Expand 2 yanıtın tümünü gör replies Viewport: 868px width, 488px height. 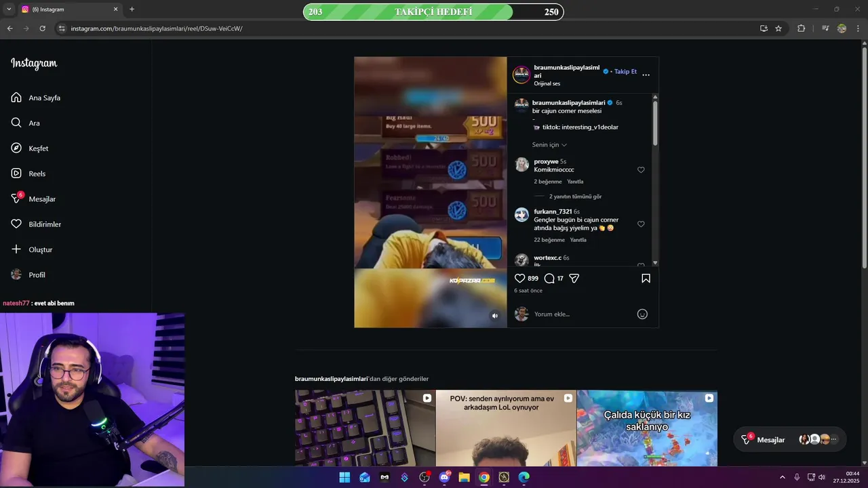point(575,197)
